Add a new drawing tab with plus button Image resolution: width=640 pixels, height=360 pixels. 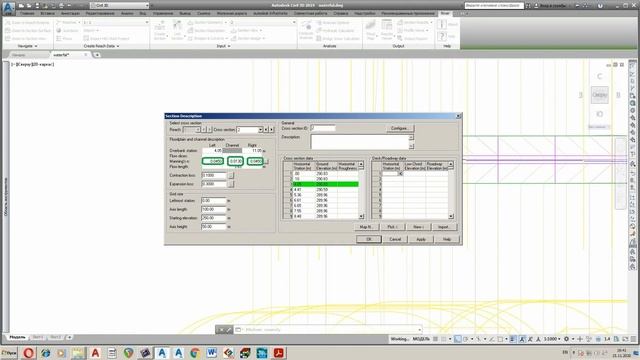[x=97, y=55]
